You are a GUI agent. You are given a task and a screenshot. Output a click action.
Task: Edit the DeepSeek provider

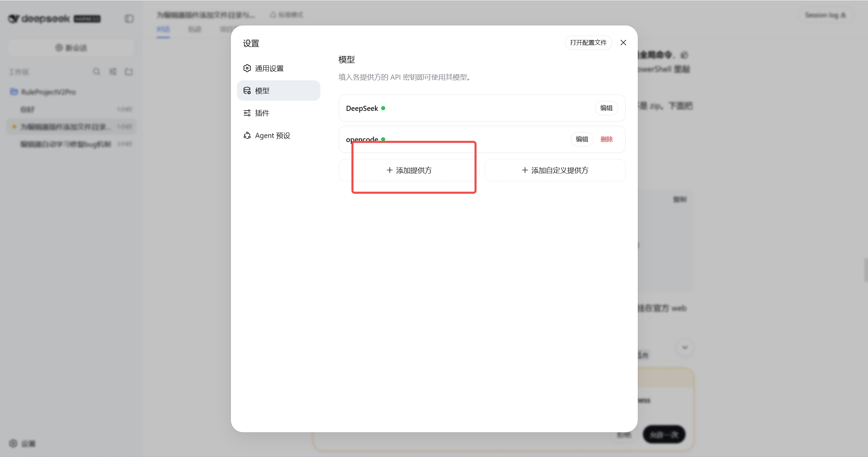tap(606, 108)
